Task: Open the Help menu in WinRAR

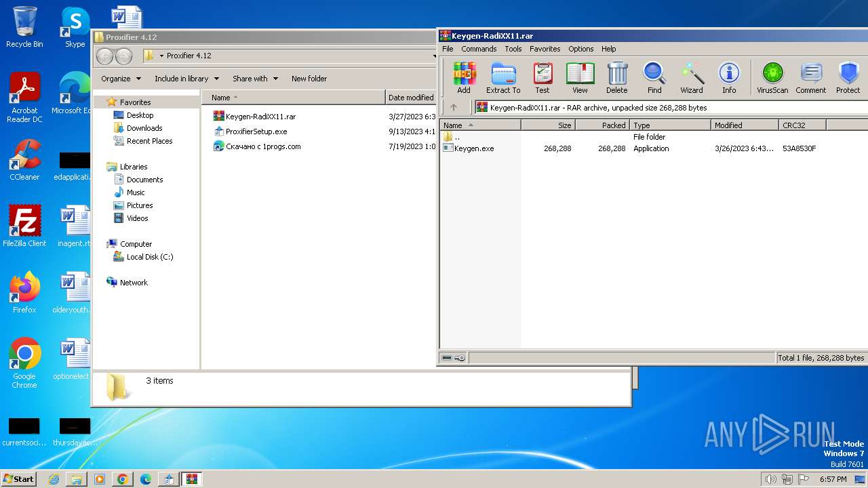Action: 609,49
